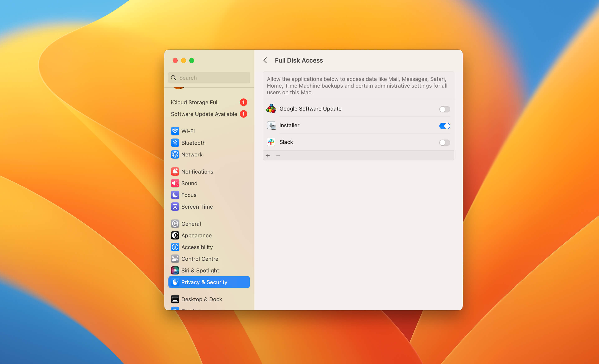The image size is (599, 364).
Task: Open Desktop & Dock settings
Action: tap(201, 299)
